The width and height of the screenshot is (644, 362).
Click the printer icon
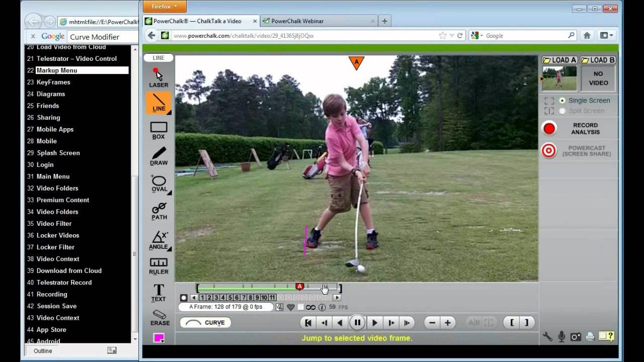point(590,337)
